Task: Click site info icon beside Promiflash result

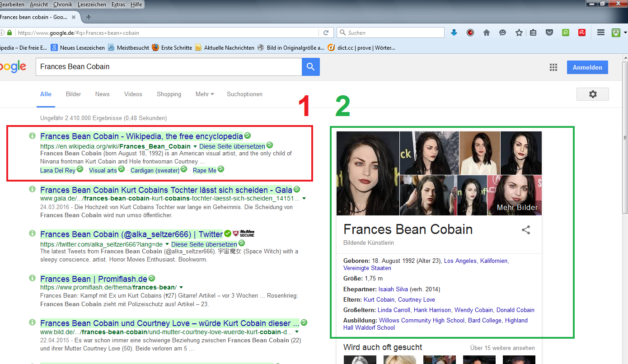Action: click(32, 278)
